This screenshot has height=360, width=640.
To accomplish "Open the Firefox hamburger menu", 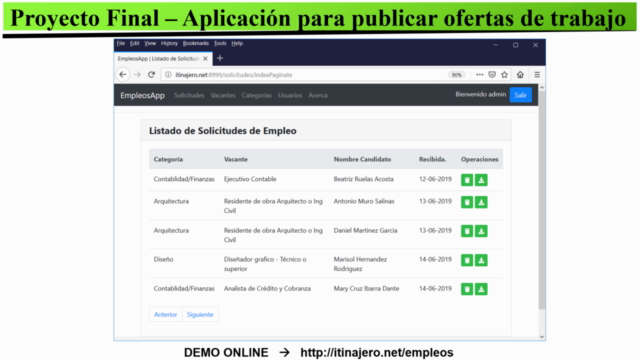I will (537, 75).
